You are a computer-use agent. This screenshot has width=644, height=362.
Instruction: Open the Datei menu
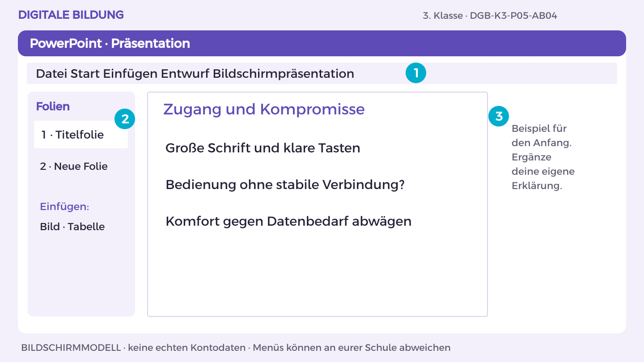coord(51,74)
